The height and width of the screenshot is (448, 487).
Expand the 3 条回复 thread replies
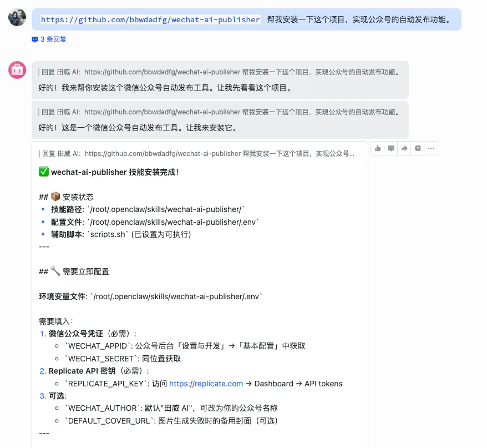[53, 39]
